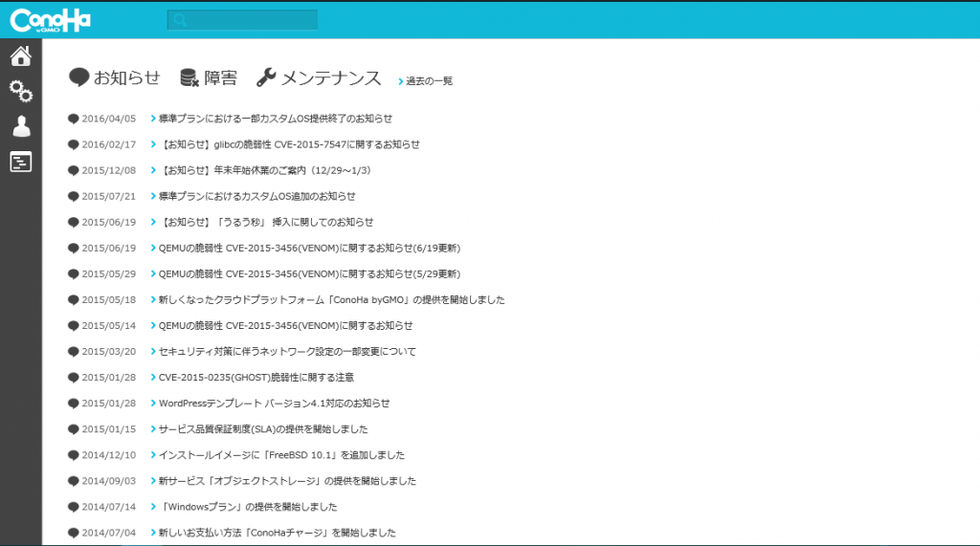This screenshot has height=546, width=980.
Task: Click the bubble icon beside 2015/01/15
Action: (x=73, y=429)
